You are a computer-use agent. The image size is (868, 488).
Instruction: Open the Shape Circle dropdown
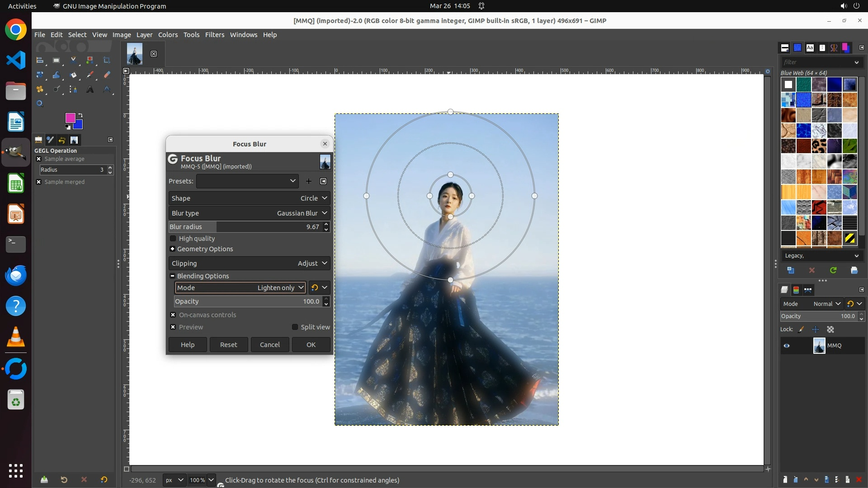249,198
